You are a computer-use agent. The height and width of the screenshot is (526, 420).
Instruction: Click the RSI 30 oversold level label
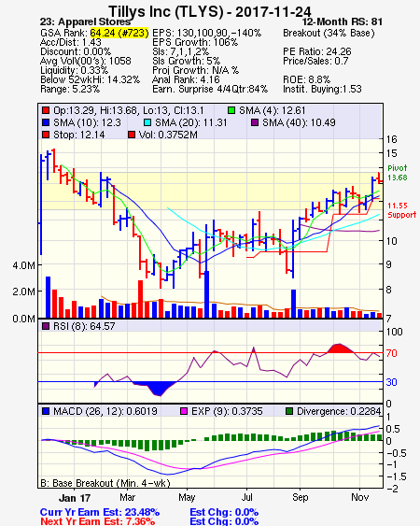[x=391, y=382]
